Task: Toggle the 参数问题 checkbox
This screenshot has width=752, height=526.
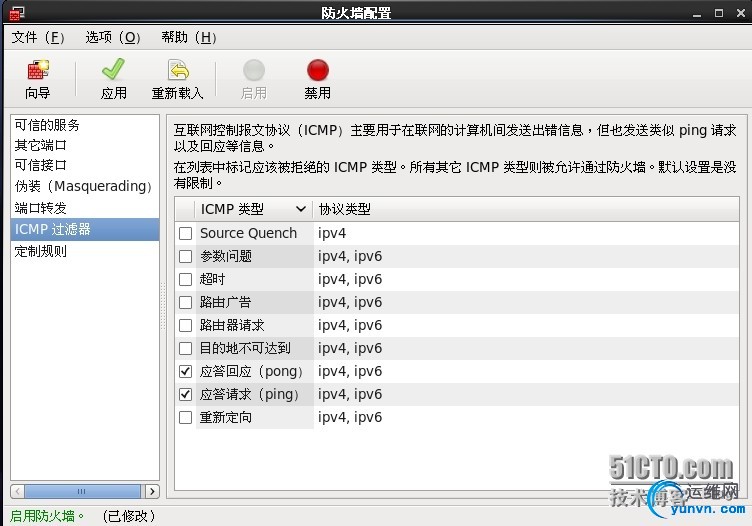Action: 185,257
